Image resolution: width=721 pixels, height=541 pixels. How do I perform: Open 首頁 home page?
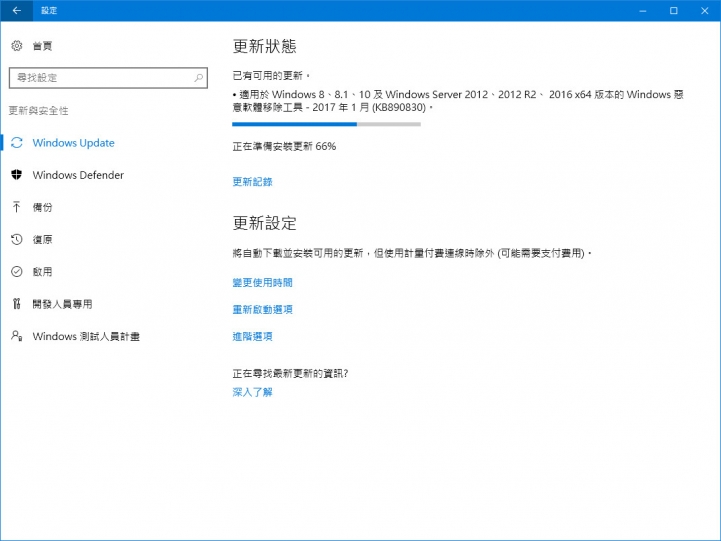(42, 46)
